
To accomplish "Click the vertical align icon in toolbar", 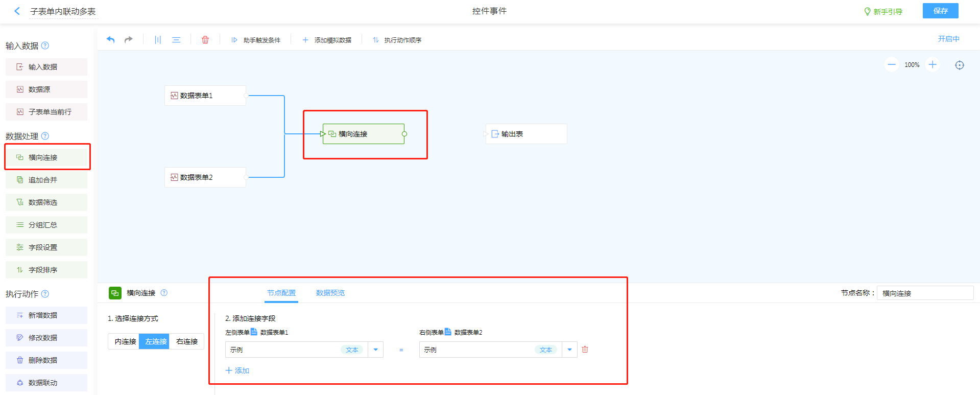I will coord(158,40).
